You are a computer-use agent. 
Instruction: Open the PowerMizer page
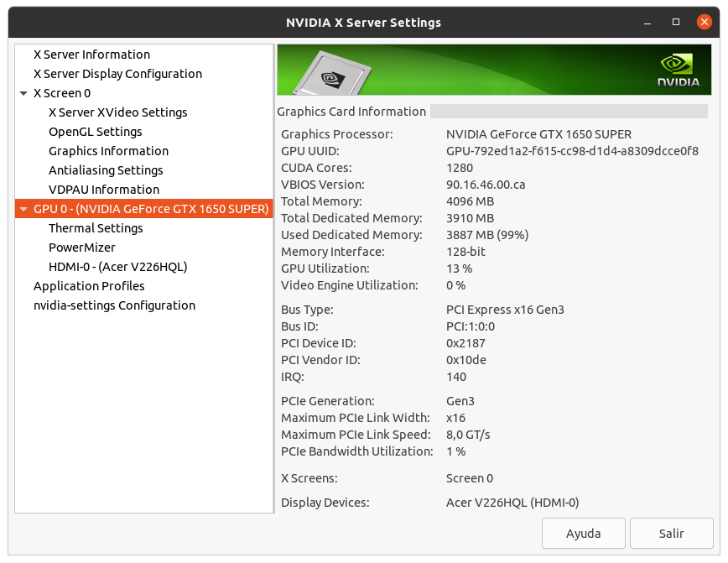[81, 248]
